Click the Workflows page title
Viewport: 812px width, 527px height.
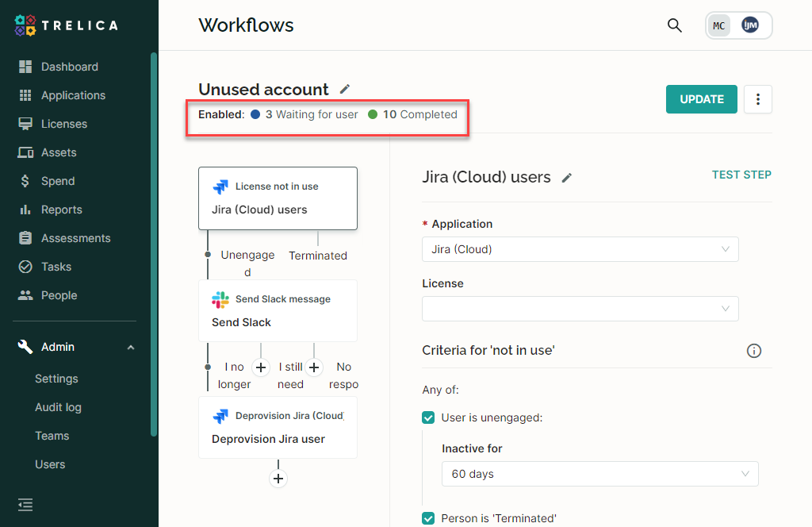coord(246,25)
